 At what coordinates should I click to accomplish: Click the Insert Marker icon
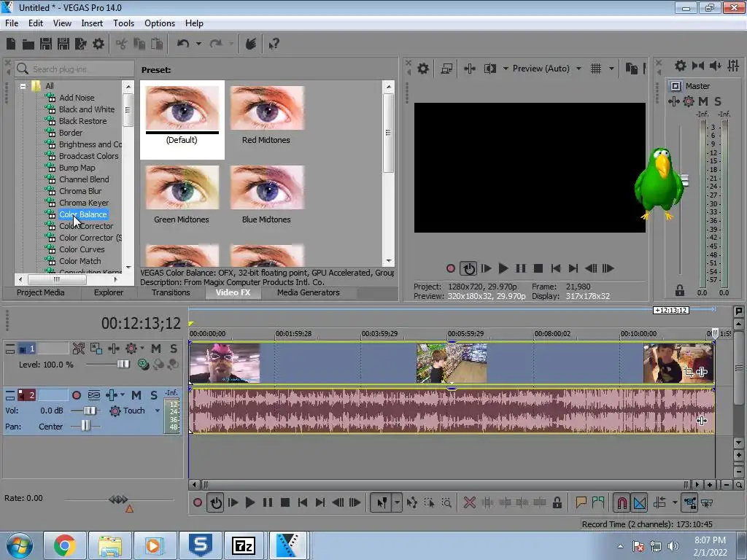(x=581, y=502)
